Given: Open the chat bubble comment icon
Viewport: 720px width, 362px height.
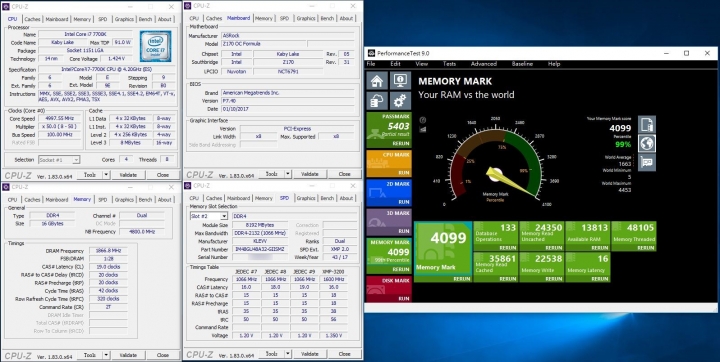Looking at the screenshot, I should point(647,163).
